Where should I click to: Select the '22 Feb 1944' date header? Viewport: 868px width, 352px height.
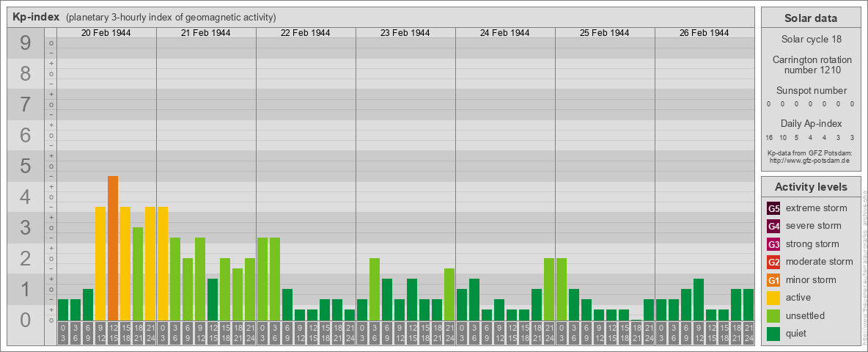(x=306, y=33)
